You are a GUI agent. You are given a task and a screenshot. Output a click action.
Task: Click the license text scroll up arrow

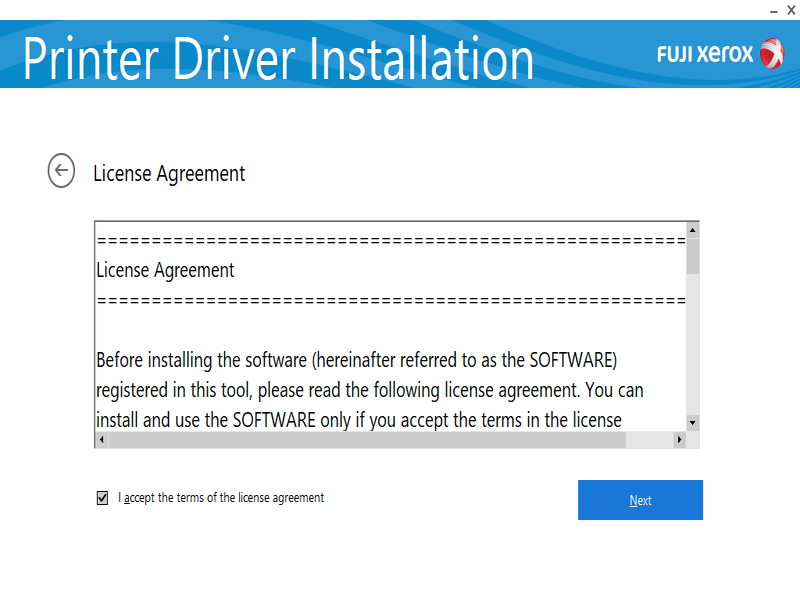pos(692,231)
